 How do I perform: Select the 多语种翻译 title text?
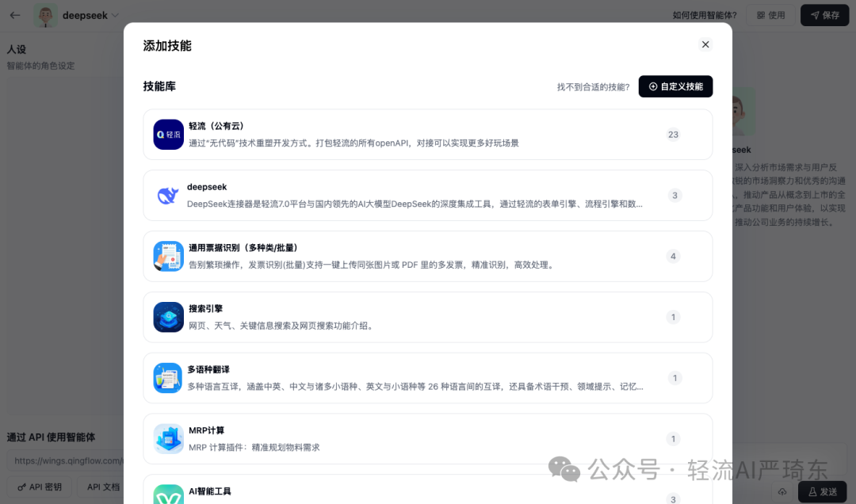click(208, 369)
